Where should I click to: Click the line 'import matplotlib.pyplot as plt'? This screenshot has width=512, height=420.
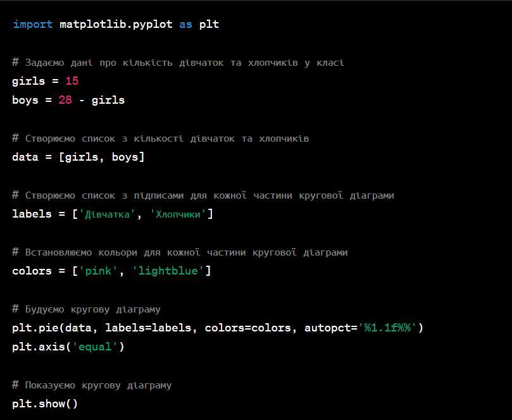(116, 25)
